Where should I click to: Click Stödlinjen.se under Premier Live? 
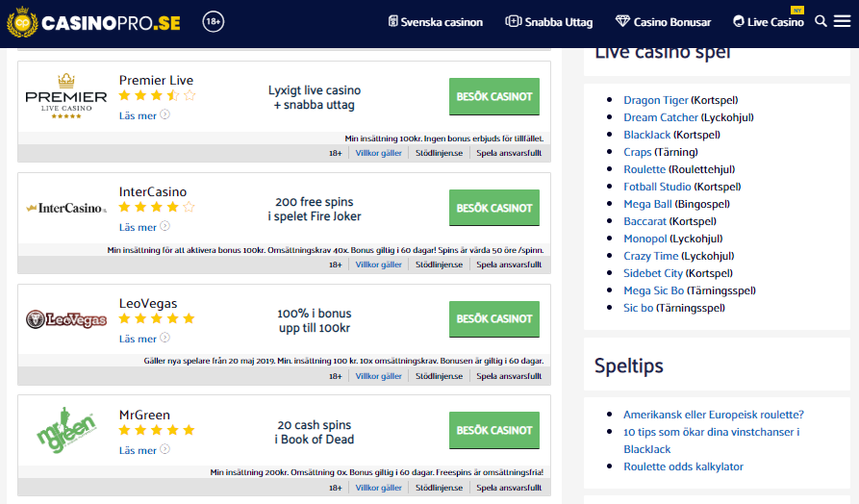[x=439, y=153]
